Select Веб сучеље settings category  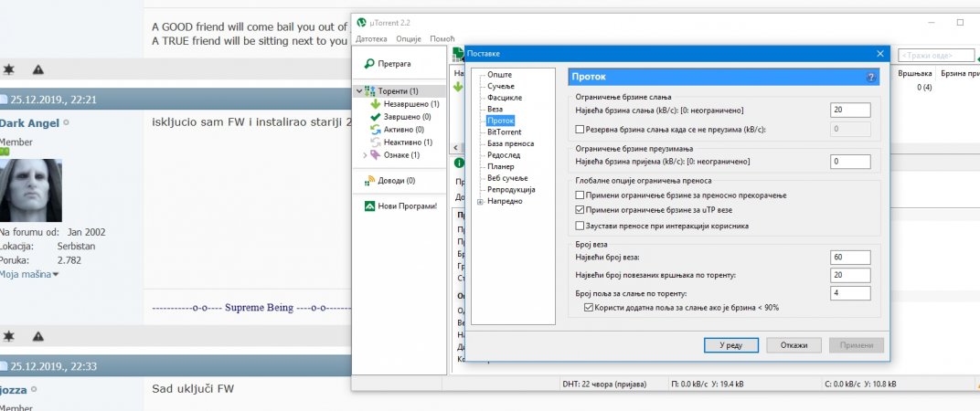(507, 178)
